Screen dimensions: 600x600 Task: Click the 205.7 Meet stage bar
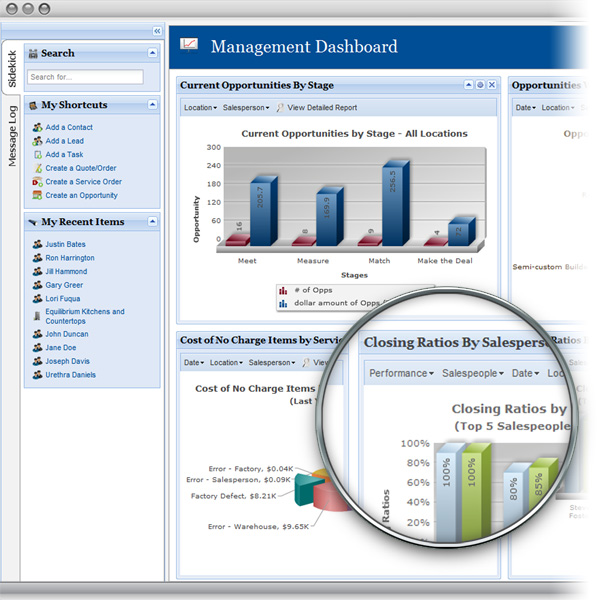[264, 211]
